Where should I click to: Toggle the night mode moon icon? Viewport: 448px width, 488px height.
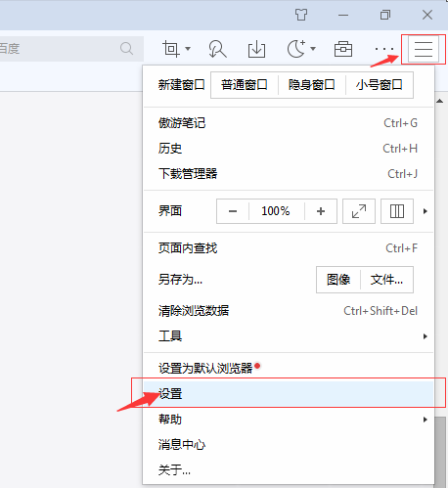pyautogui.click(x=296, y=49)
